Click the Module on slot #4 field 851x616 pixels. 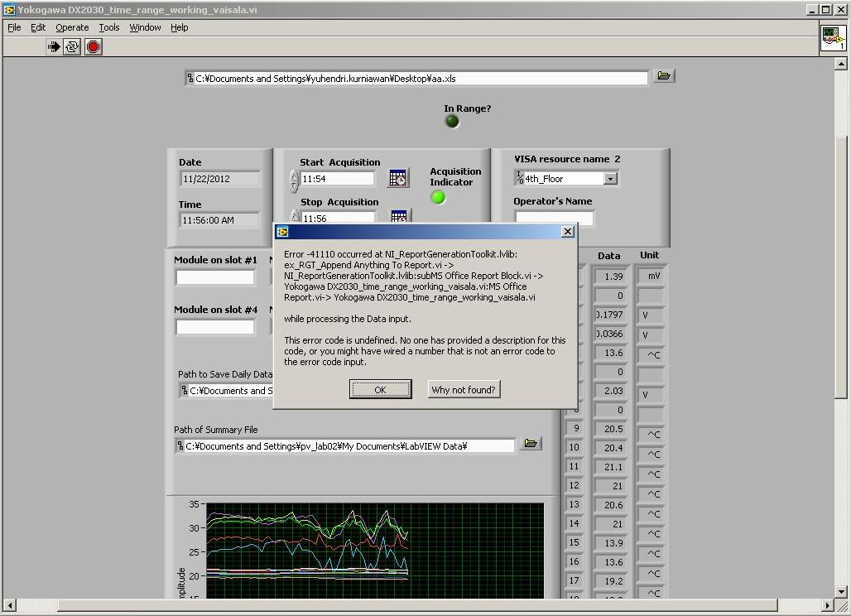[x=215, y=327]
